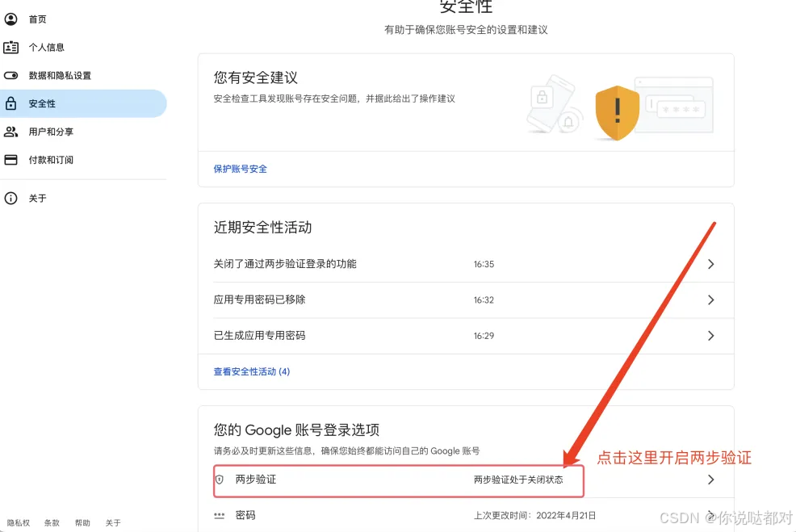Open 用户和分享 in the sidebar
796x532 pixels.
click(83, 132)
